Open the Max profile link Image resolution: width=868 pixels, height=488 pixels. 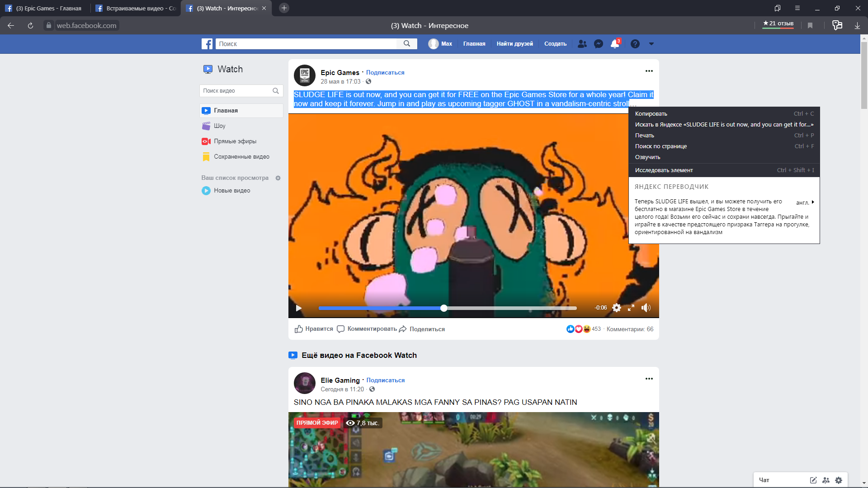(440, 44)
